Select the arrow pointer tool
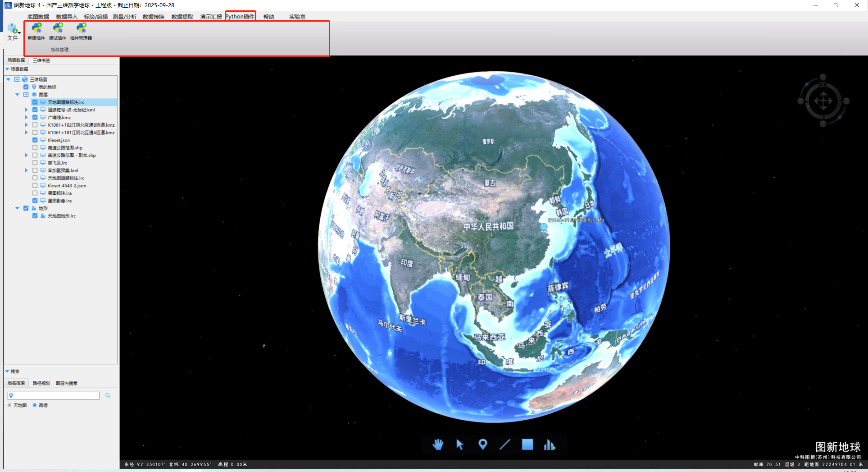Screen dimensions: 868x472 pos(460,445)
